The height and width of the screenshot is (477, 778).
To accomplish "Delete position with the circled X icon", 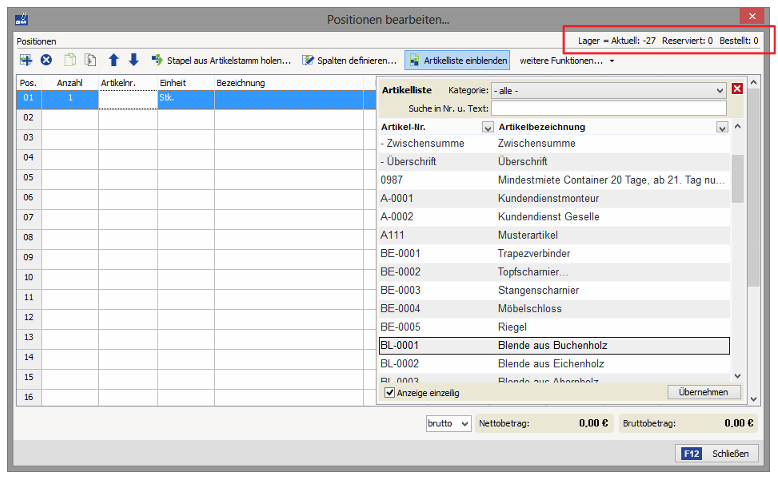I will tap(46, 61).
